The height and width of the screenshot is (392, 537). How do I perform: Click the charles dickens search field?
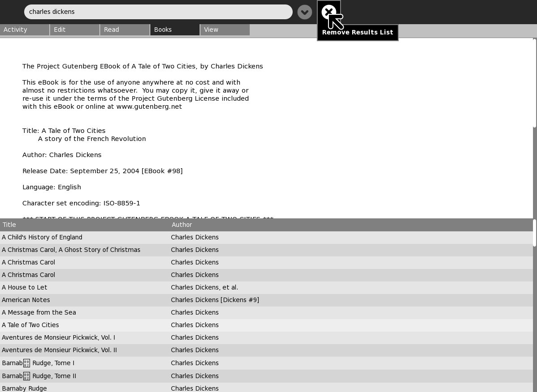pyautogui.click(x=158, y=12)
